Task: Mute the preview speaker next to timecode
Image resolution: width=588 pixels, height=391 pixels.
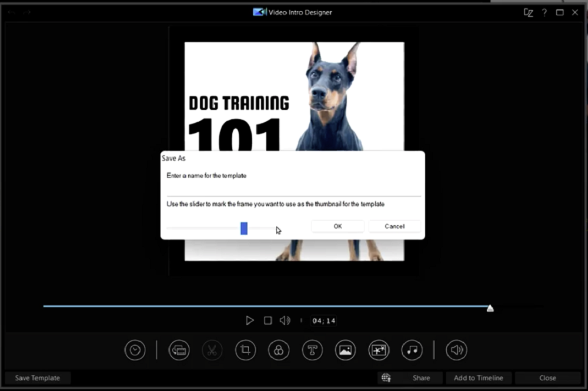Action: [x=285, y=320]
